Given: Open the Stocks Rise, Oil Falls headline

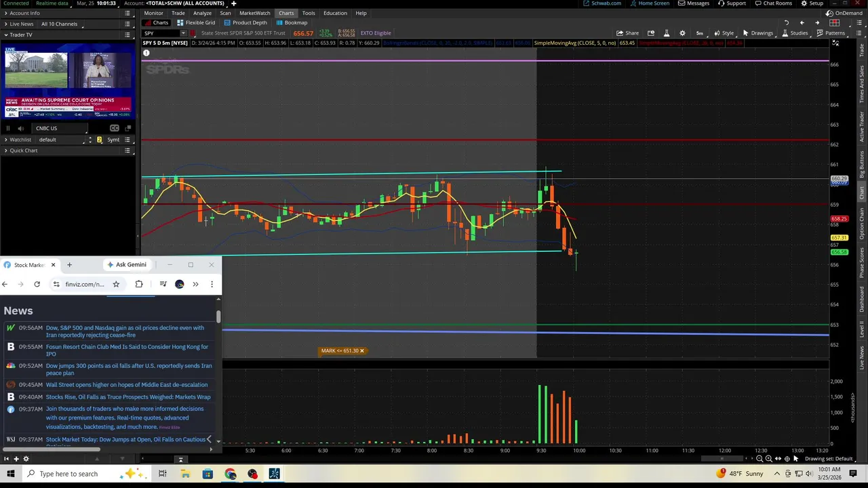Looking at the screenshot, I should pyautogui.click(x=128, y=397).
